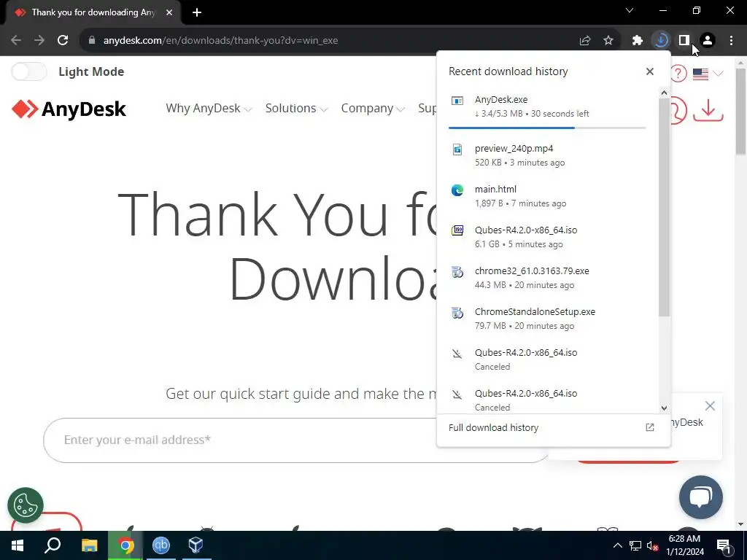Close the popup card near the chat bubble
Viewport: 747px width, 560px height.
(x=710, y=405)
